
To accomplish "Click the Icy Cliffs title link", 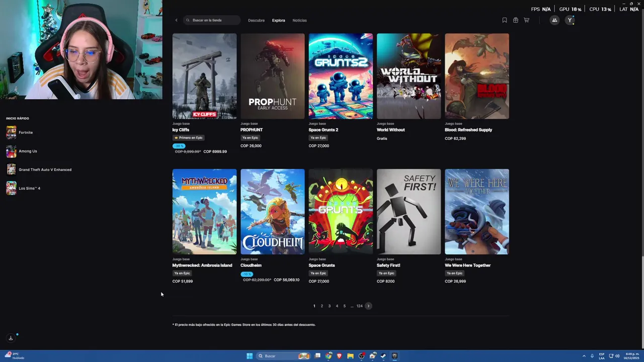I will [181, 130].
